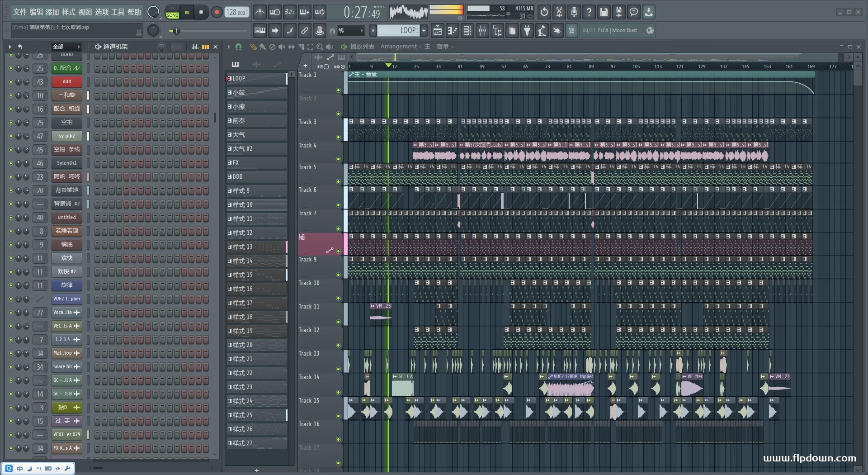
Task: Click the Sylenth1 channel button
Action: [x=66, y=163]
